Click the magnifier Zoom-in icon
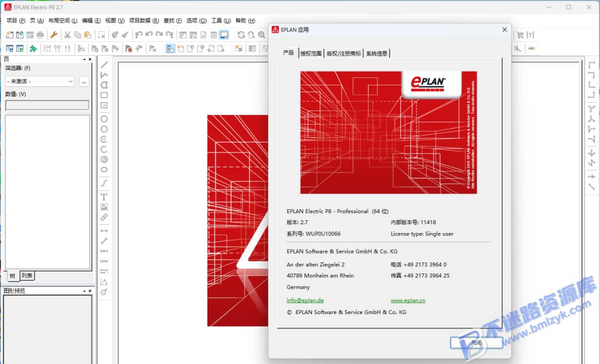The width and height of the screenshot is (600, 364). pyautogui.click(x=262, y=35)
